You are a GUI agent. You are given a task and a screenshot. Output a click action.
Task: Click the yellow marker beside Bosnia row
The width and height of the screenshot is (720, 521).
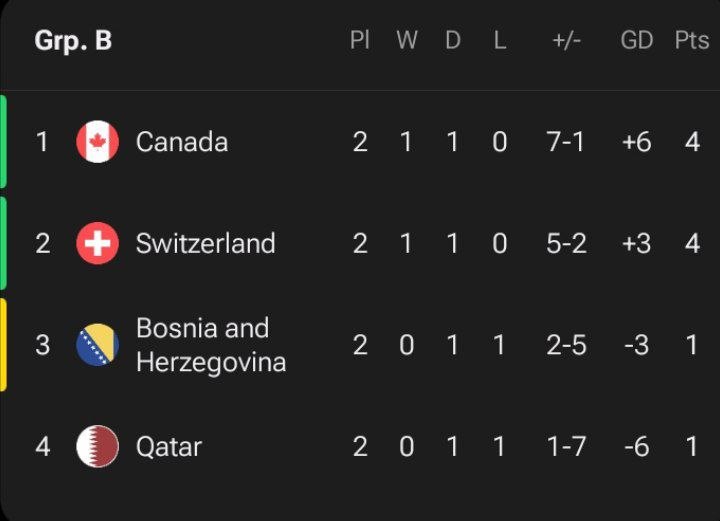click(3, 345)
